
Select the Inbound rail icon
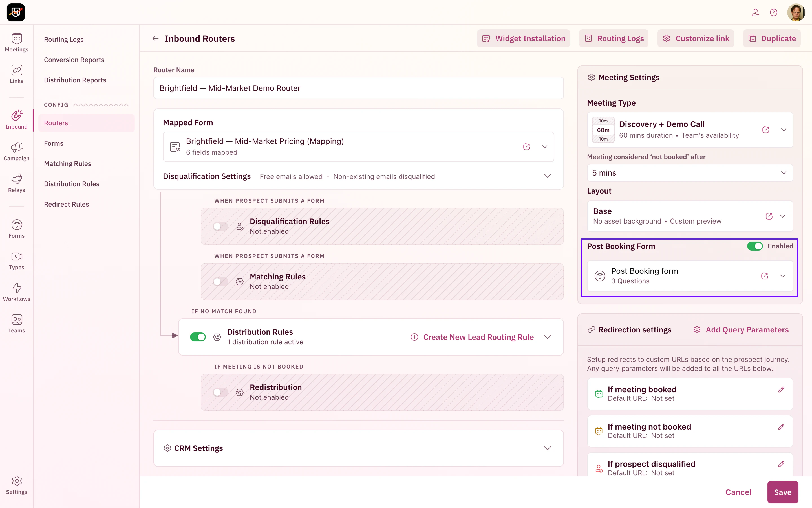(16, 120)
